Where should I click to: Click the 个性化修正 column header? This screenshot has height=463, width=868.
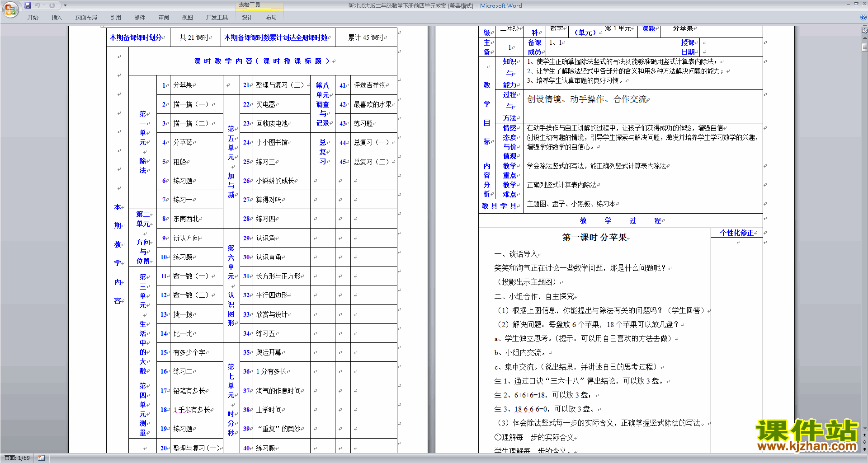pyautogui.click(x=737, y=233)
